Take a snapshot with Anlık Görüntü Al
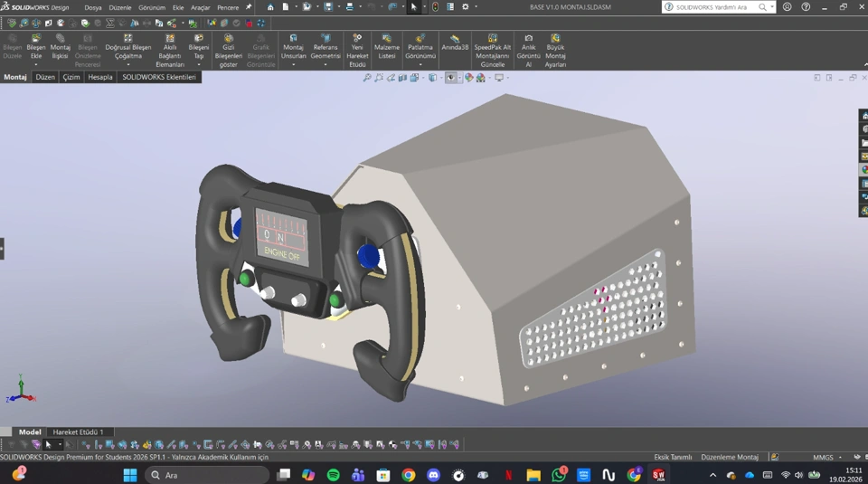868x484 pixels. (x=528, y=40)
